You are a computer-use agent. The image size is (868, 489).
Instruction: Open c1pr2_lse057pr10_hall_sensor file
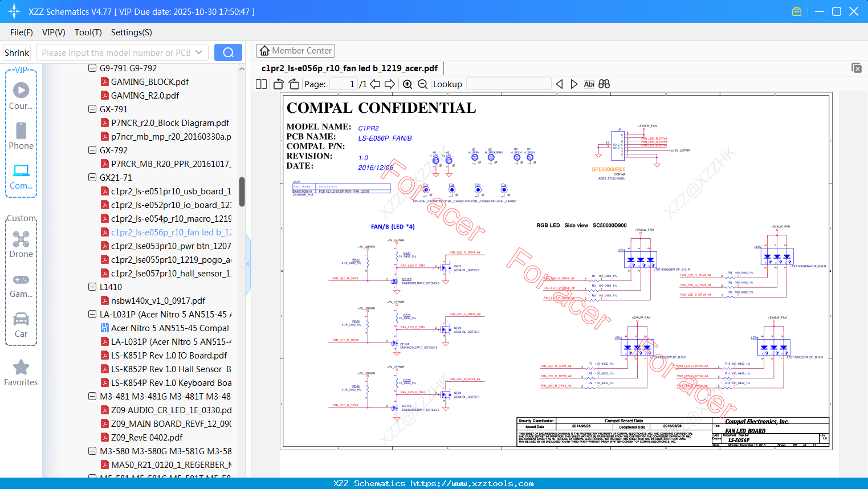[166, 273]
